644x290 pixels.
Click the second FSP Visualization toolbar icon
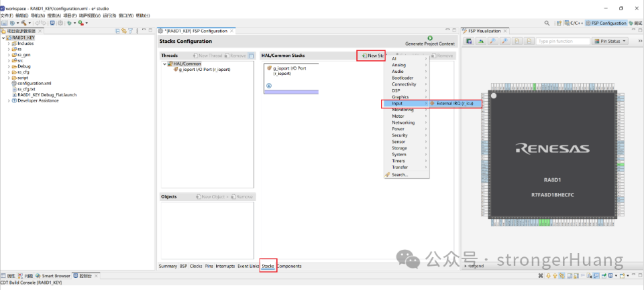(481, 41)
